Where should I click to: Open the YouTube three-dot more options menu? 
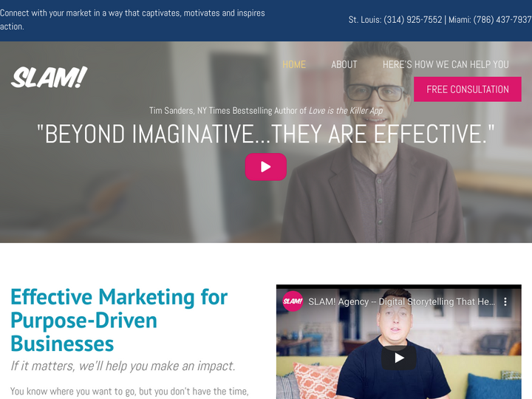coord(505,301)
